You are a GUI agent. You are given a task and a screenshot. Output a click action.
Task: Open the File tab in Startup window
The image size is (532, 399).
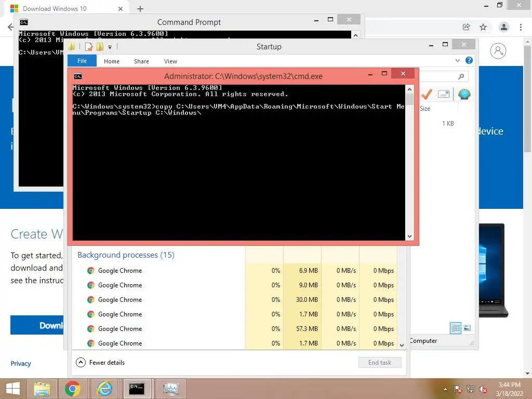(82, 61)
